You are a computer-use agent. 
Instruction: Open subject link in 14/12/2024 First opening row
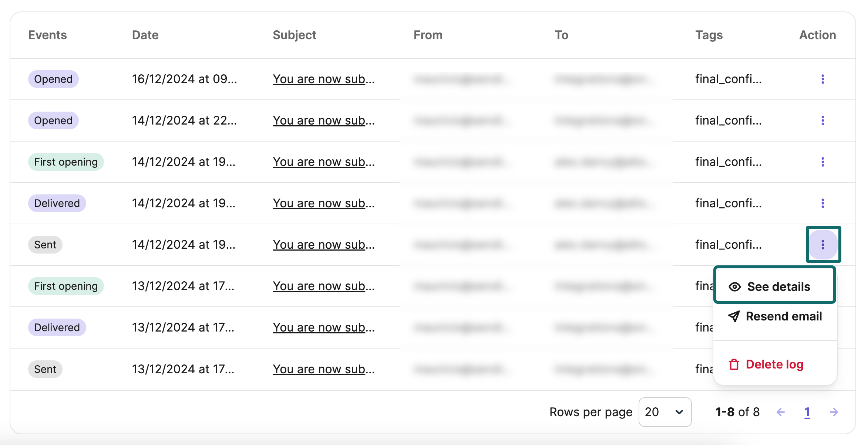(324, 162)
